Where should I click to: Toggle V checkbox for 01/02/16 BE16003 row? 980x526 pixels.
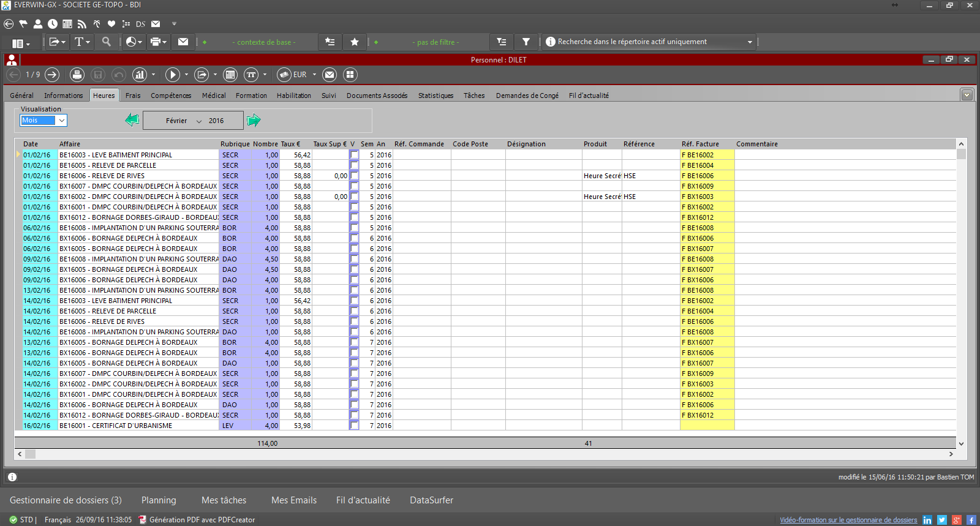coord(354,155)
